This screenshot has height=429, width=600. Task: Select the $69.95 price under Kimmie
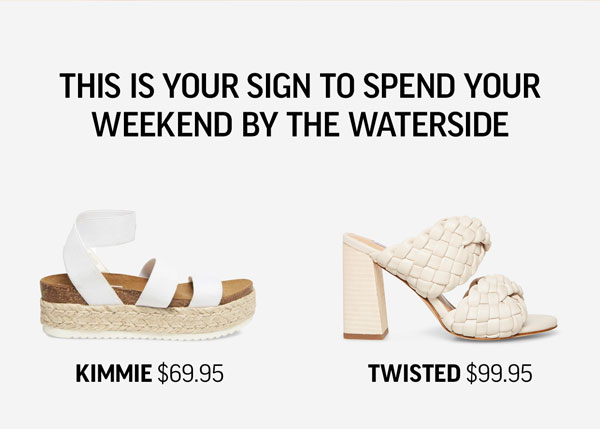click(x=191, y=374)
